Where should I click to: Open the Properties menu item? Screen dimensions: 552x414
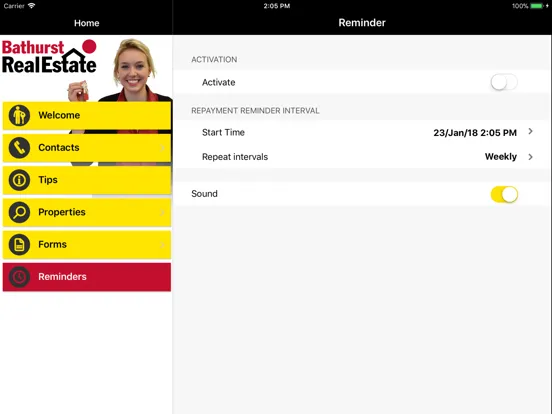[x=87, y=212]
